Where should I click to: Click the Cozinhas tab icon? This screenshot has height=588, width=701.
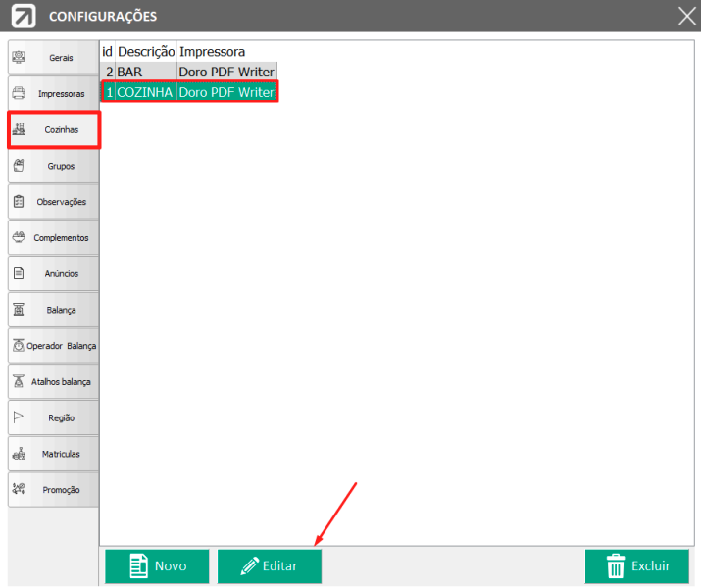click(x=19, y=129)
